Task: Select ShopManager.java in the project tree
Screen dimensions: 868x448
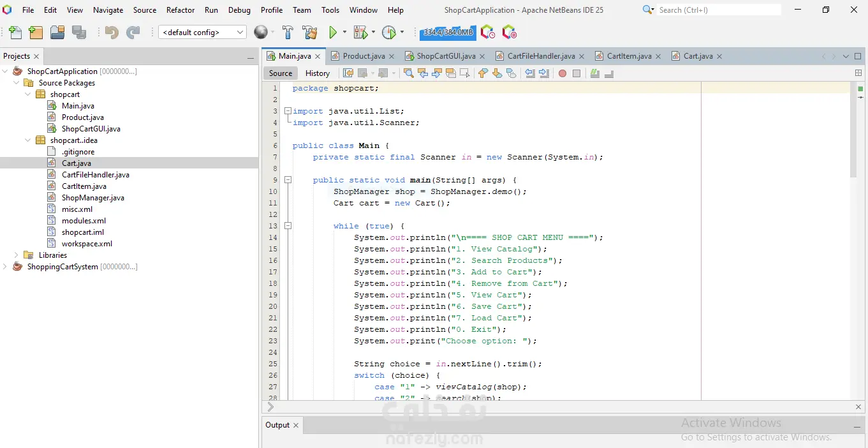Action: tap(92, 198)
